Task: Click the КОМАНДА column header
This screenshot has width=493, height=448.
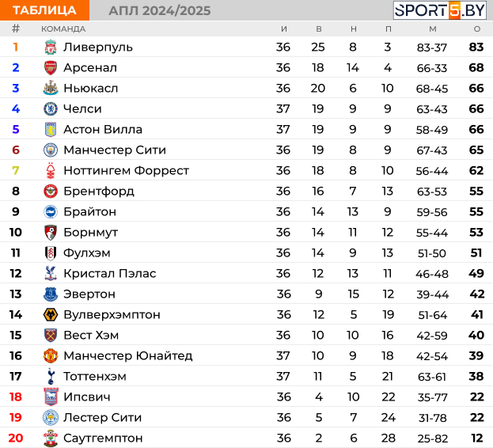Action: point(63,29)
